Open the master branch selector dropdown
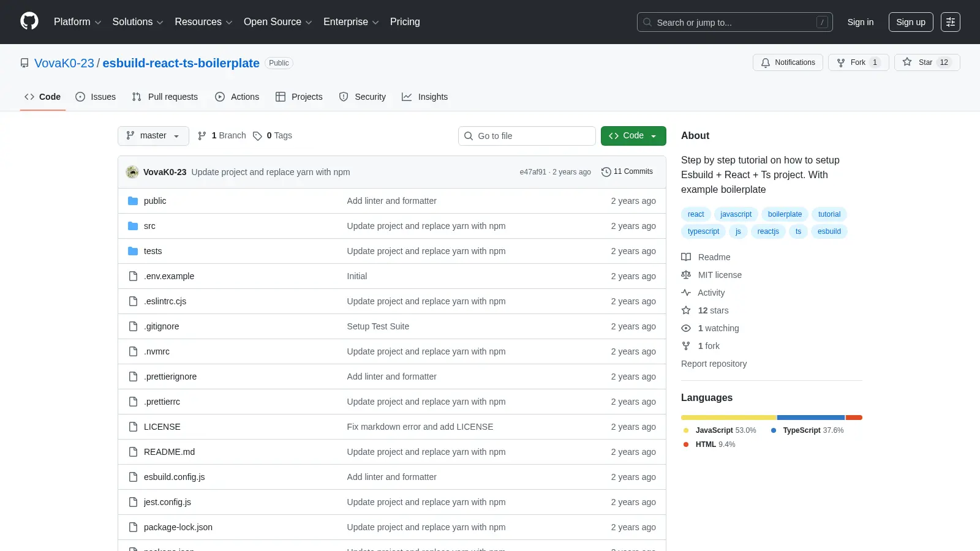 [x=153, y=136]
